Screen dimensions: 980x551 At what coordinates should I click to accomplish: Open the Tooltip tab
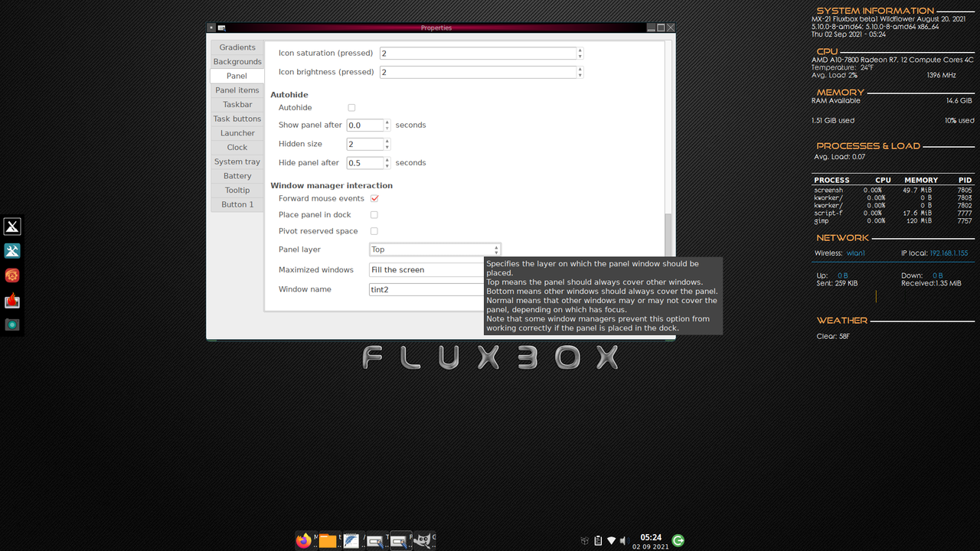pos(237,191)
